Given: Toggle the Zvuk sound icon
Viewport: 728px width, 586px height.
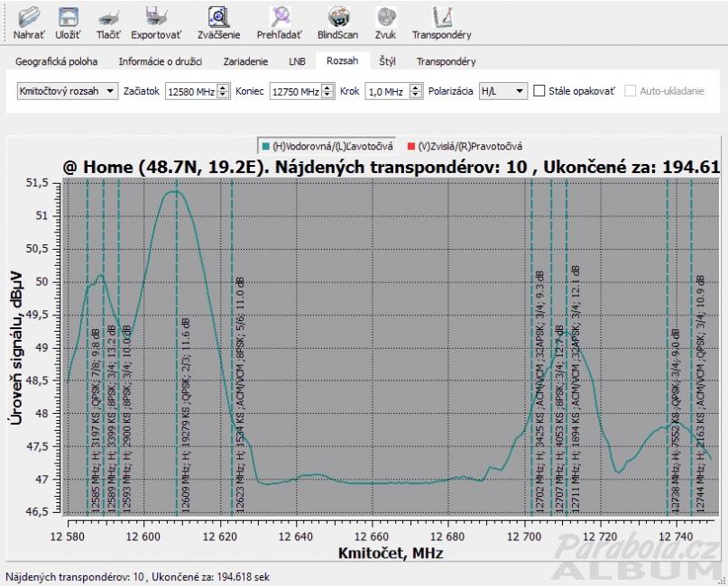Looking at the screenshot, I should click(x=385, y=23).
